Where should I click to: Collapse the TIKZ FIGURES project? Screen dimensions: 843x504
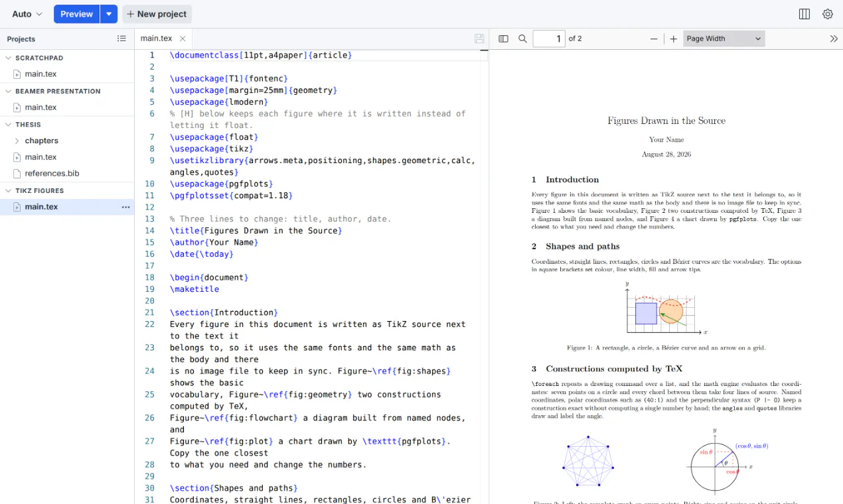coord(9,190)
